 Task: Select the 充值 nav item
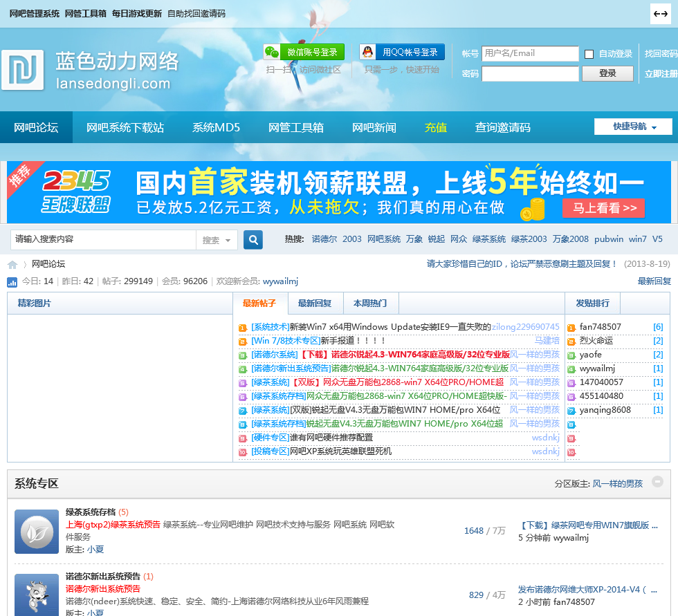(435, 127)
